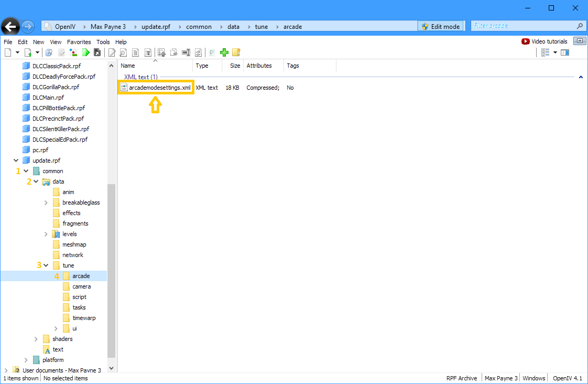This screenshot has height=384, width=588.
Task: Click the back arrow navigation button
Action: coord(10,27)
